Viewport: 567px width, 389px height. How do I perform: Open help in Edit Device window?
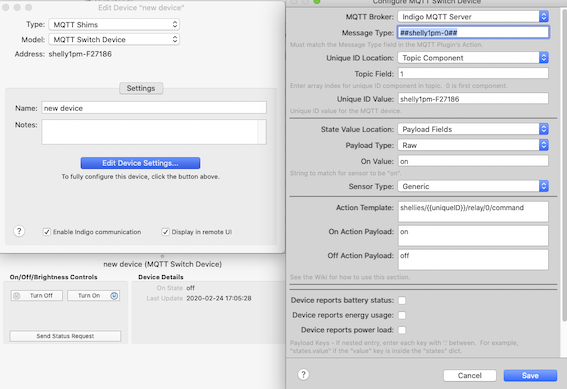point(19,231)
